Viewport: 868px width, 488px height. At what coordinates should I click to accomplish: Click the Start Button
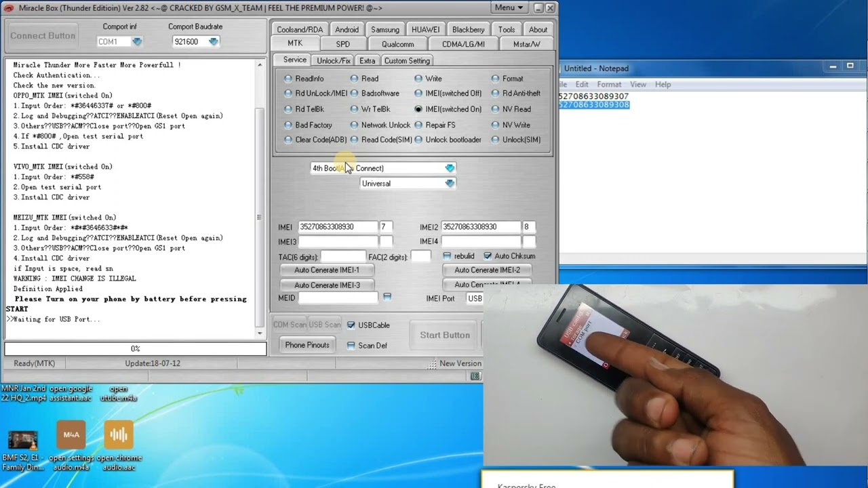(445, 335)
